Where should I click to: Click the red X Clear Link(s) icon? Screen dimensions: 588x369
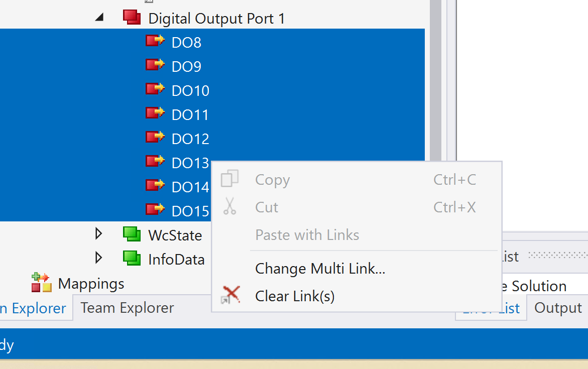pyautogui.click(x=231, y=295)
